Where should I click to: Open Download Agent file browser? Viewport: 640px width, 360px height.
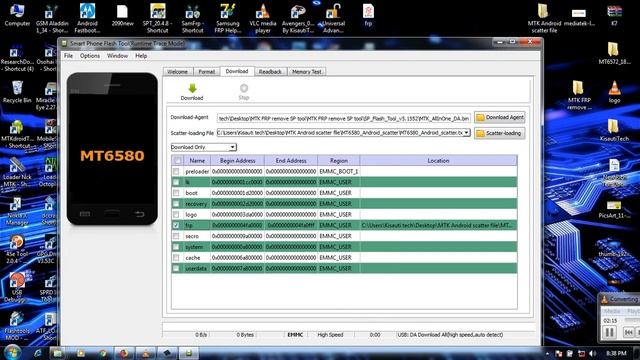click(x=500, y=118)
